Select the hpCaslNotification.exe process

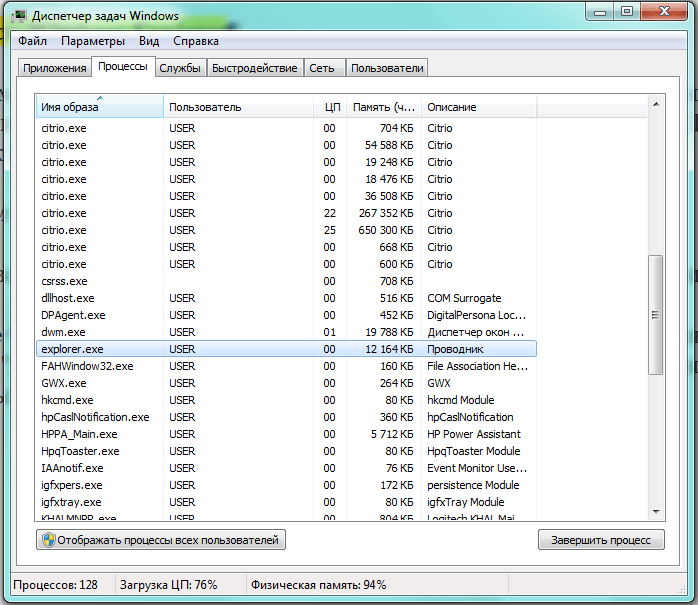click(286, 417)
